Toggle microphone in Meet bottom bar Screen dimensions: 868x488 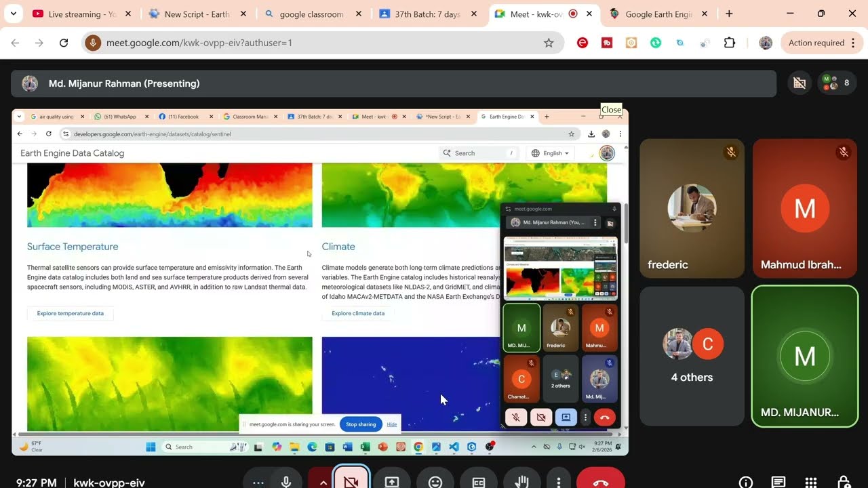[x=286, y=481]
